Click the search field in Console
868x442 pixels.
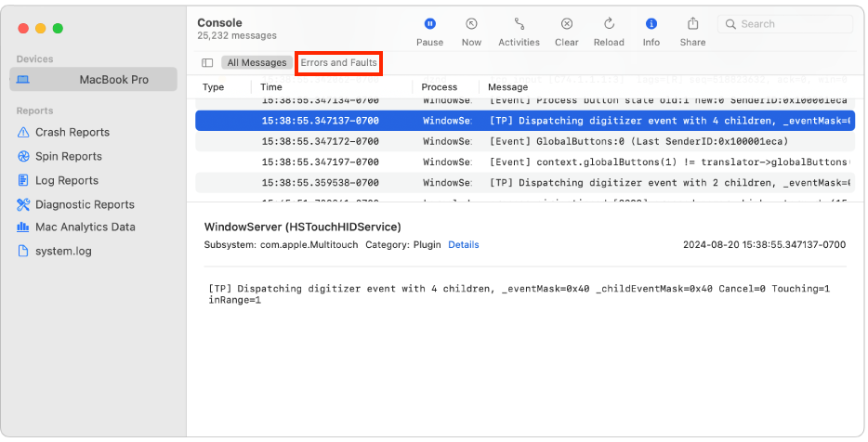[x=785, y=24]
